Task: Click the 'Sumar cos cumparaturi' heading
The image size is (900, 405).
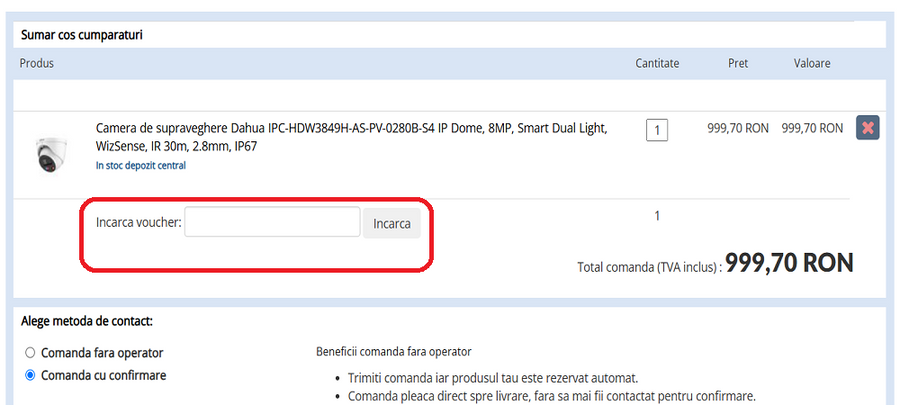Action: pos(82,35)
